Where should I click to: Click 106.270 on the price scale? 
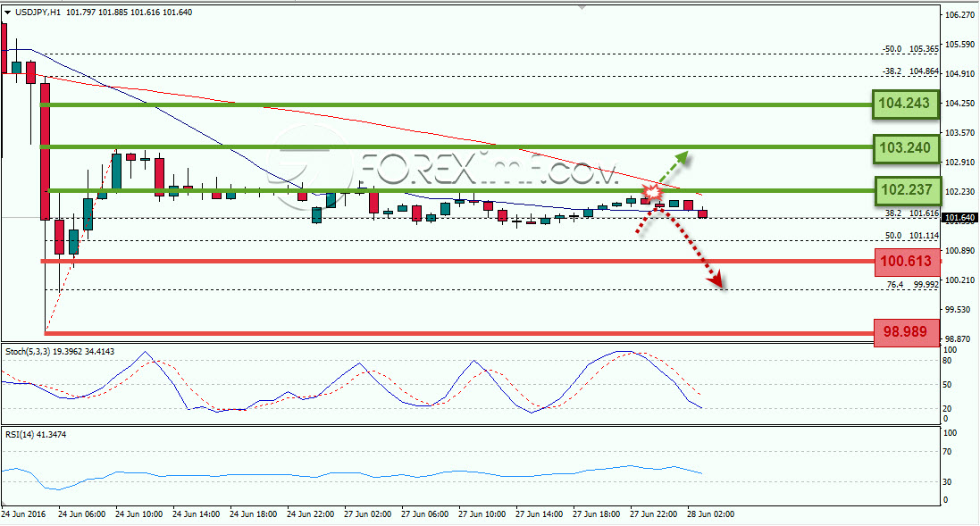[960, 15]
